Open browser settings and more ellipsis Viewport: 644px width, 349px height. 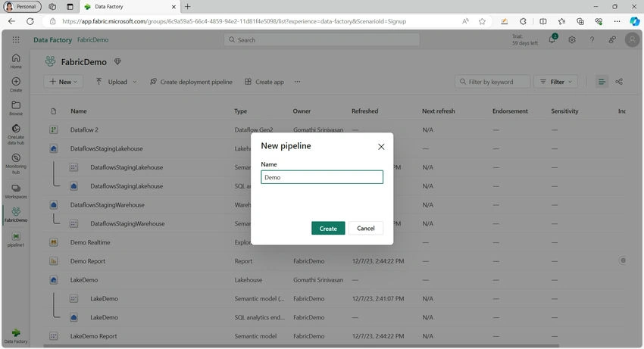[617, 21]
